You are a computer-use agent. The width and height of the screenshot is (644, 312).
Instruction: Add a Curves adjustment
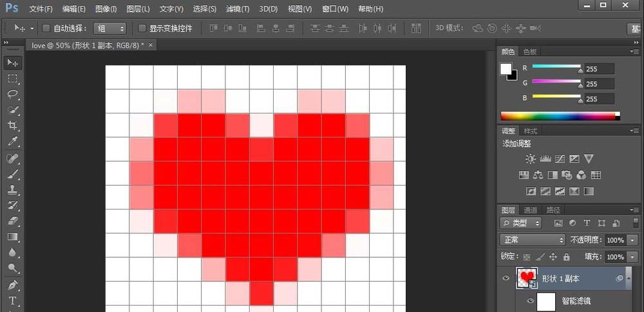pos(560,159)
